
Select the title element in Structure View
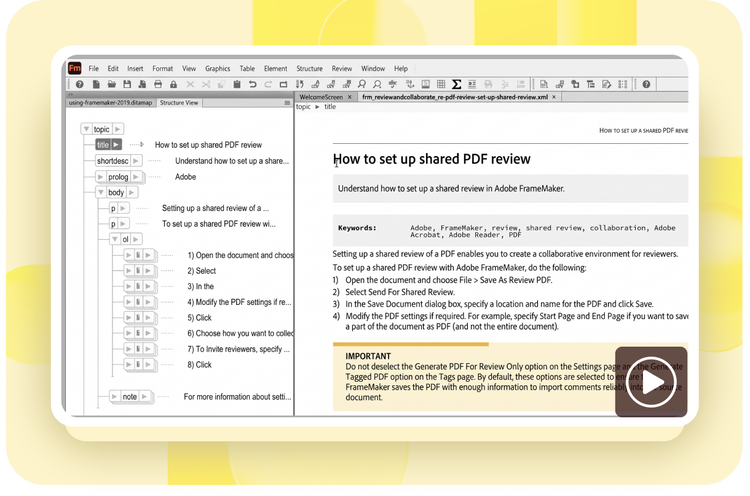click(103, 144)
